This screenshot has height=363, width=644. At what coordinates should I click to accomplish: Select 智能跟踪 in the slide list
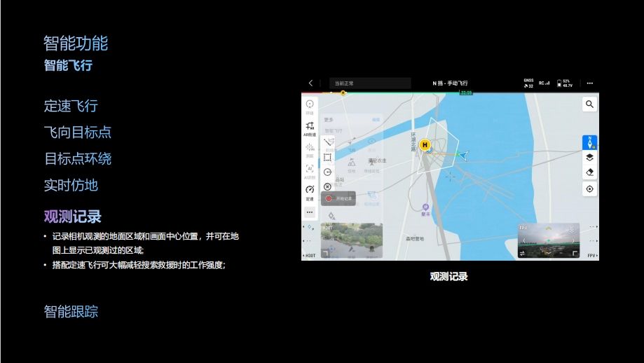(x=71, y=312)
